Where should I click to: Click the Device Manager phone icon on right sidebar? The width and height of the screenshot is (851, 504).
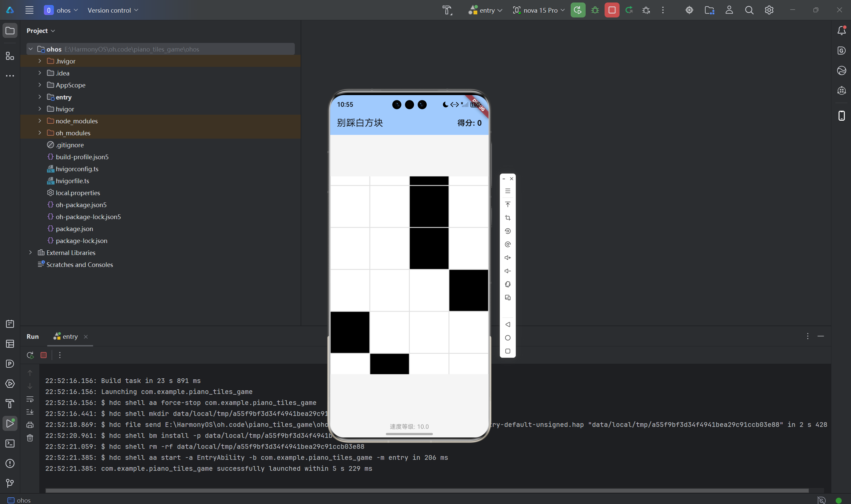coord(841,116)
